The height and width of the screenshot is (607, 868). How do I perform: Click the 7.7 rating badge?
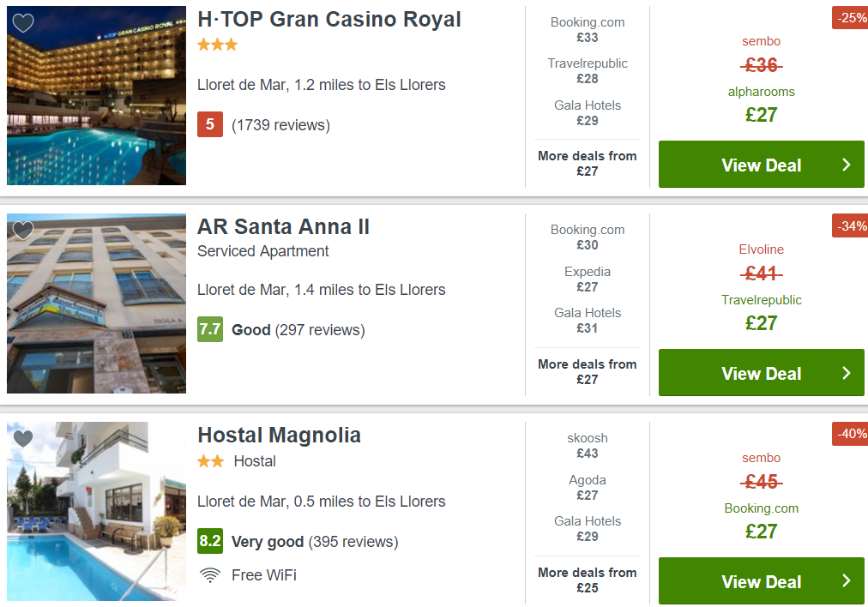click(210, 329)
